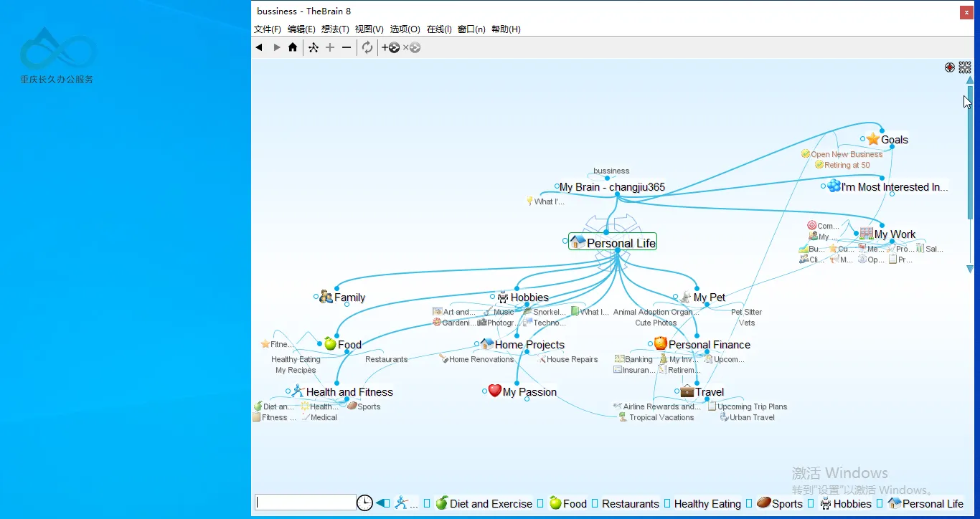Screen dimensions: 980x519
Task: Click the Cute Photos thought
Action: [x=656, y=323]
